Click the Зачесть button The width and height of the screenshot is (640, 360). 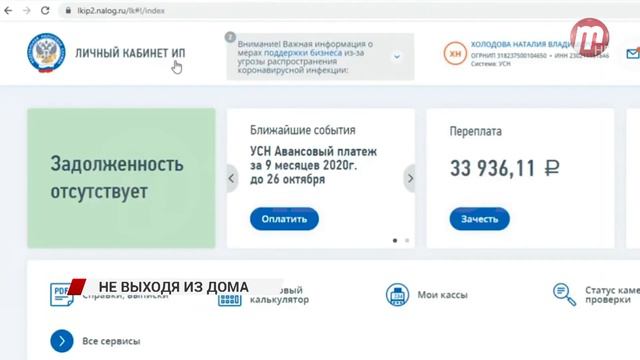coord(480,219)
